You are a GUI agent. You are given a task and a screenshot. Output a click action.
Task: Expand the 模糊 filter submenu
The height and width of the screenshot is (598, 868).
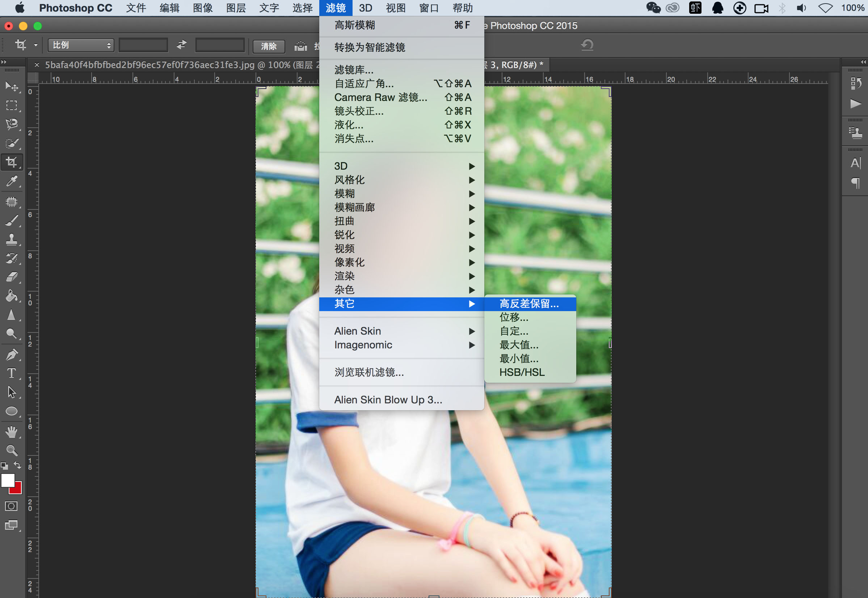pos(401,194)
